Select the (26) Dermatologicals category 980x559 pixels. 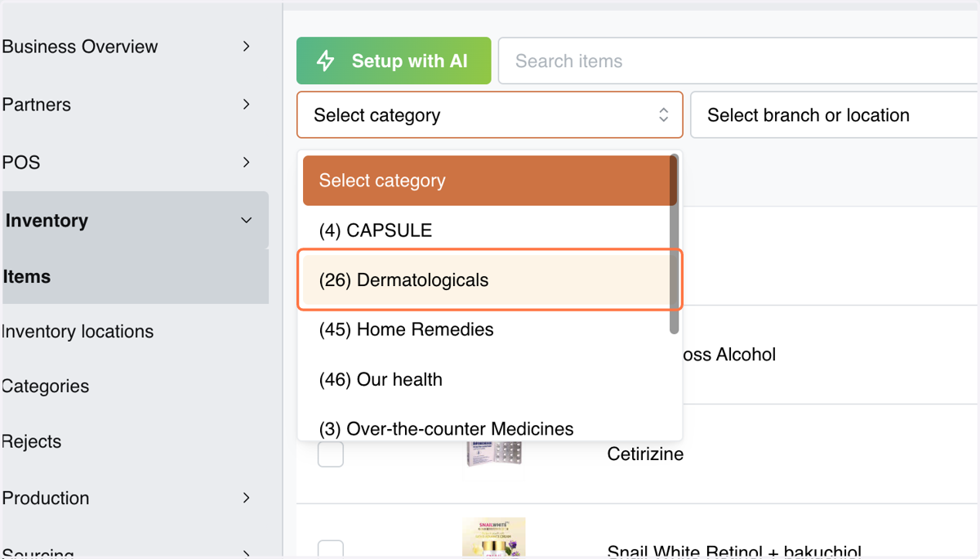[487, 280]
